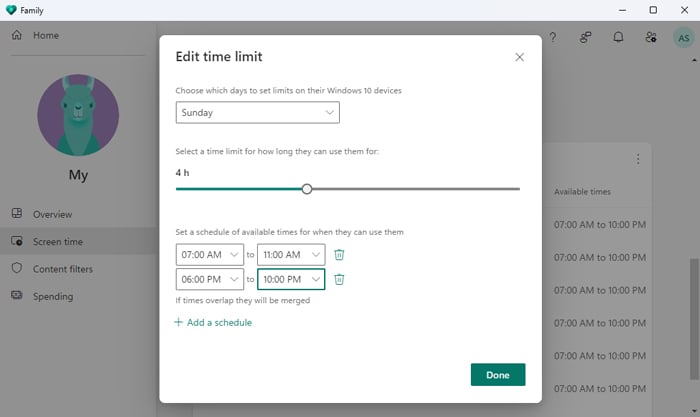
Task: Click the Screen time clock icon
Action: 17,241
